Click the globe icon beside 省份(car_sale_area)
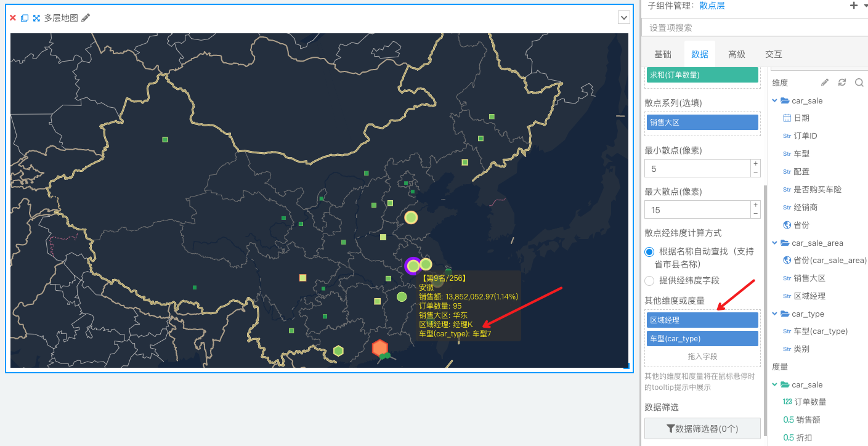This screenshot has width=868, height=446. point(787,260)
